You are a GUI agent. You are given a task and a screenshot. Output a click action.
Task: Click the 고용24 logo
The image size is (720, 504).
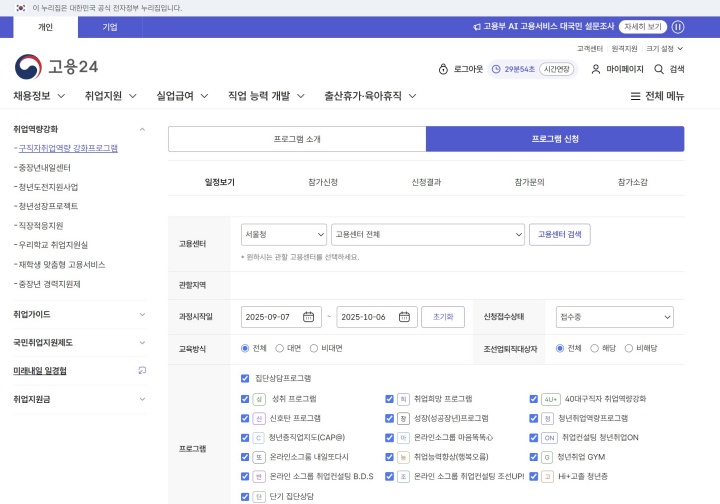56,67
